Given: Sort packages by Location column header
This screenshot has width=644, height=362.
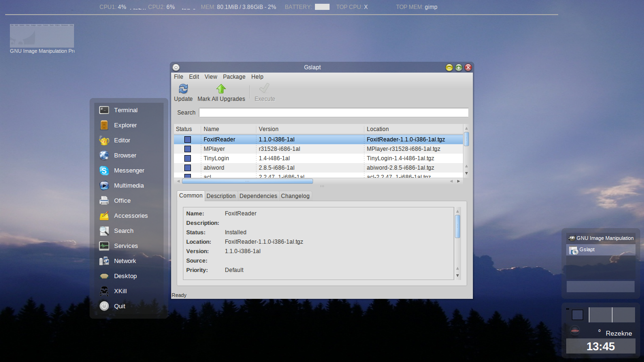Looking at the screenshot, I should click(x=413, y=129).
